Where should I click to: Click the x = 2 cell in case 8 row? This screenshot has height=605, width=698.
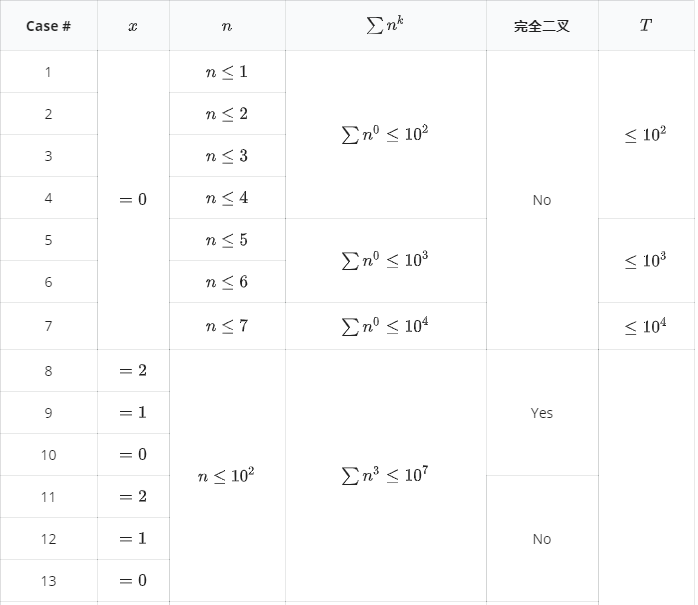pyautogui.click(x=133, y=371)
